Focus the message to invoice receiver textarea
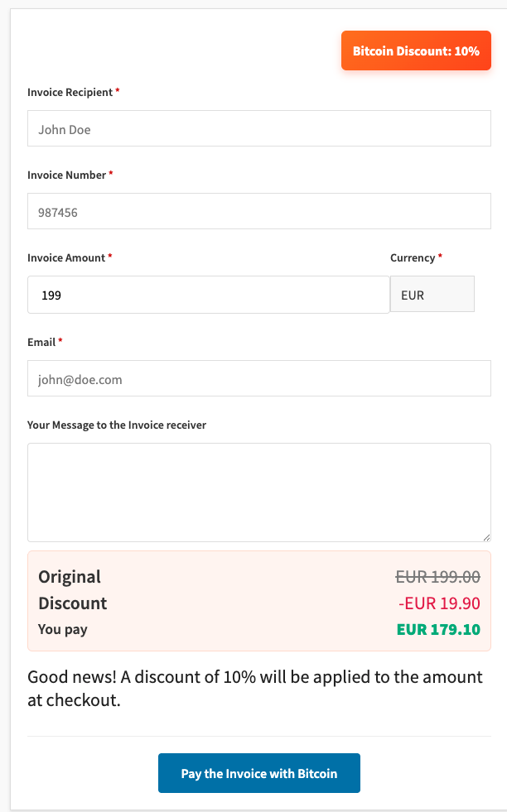Image resolution: width=507 pixels, height=812 pixels. click(x=258, y=492)
